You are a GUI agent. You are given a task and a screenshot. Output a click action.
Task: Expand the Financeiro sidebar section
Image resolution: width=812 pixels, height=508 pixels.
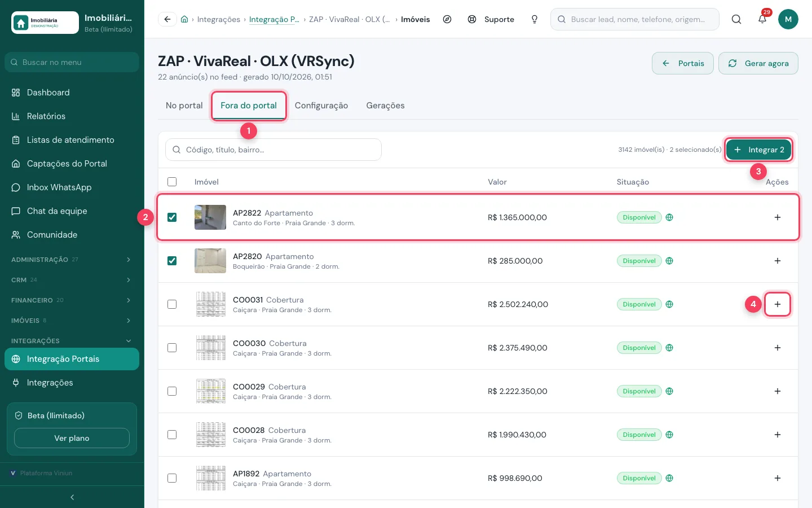(72, 300)
